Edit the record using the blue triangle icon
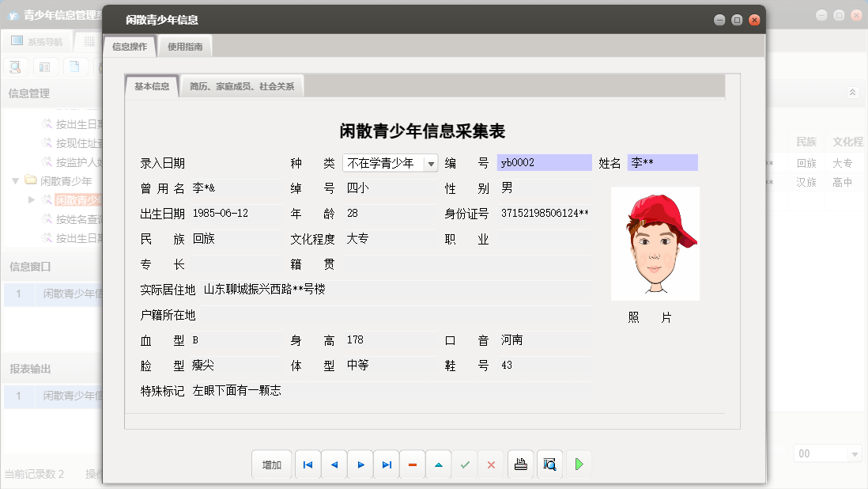Image resolution: width=868 pixels, height=489 pixels. [x=438, y=464]
